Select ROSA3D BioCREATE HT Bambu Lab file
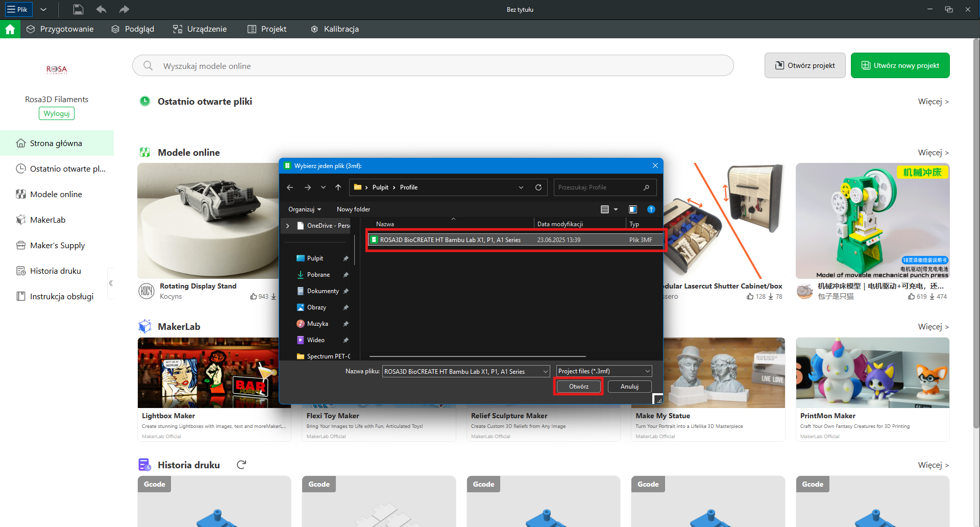 coord(516,239)
